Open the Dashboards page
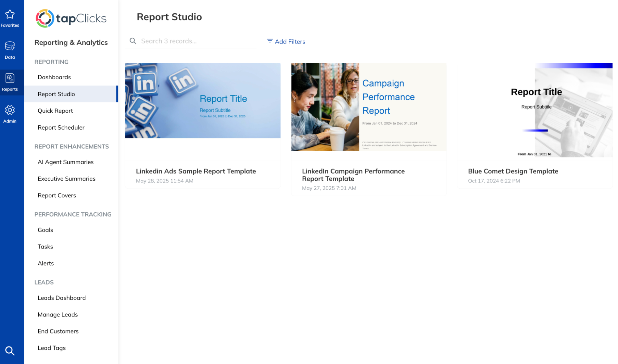This screenshot has width=618, height=364. (54, 77)
